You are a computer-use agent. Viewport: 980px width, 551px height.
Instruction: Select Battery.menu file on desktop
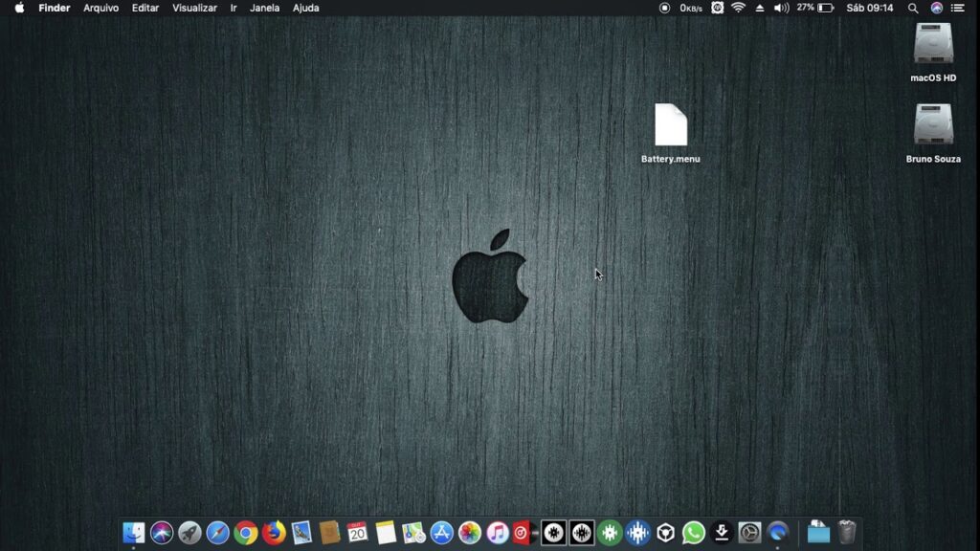coord(671,134)
